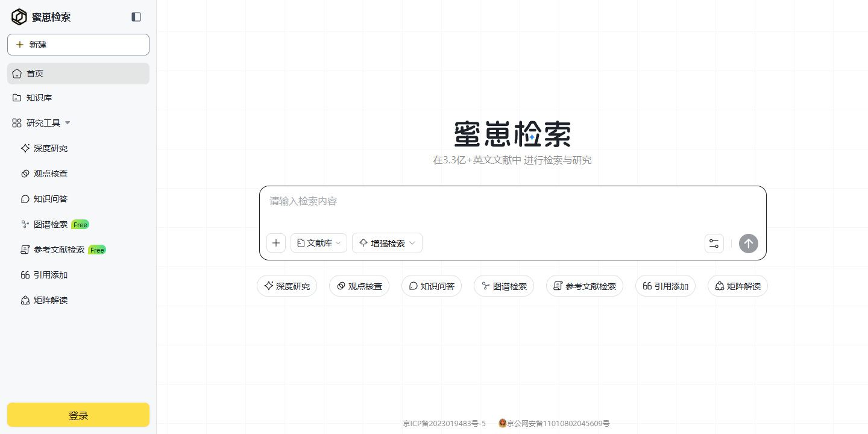868x434 pixels.
Task: Click the 引用添加 chip below search box
Action: point(665,286)
